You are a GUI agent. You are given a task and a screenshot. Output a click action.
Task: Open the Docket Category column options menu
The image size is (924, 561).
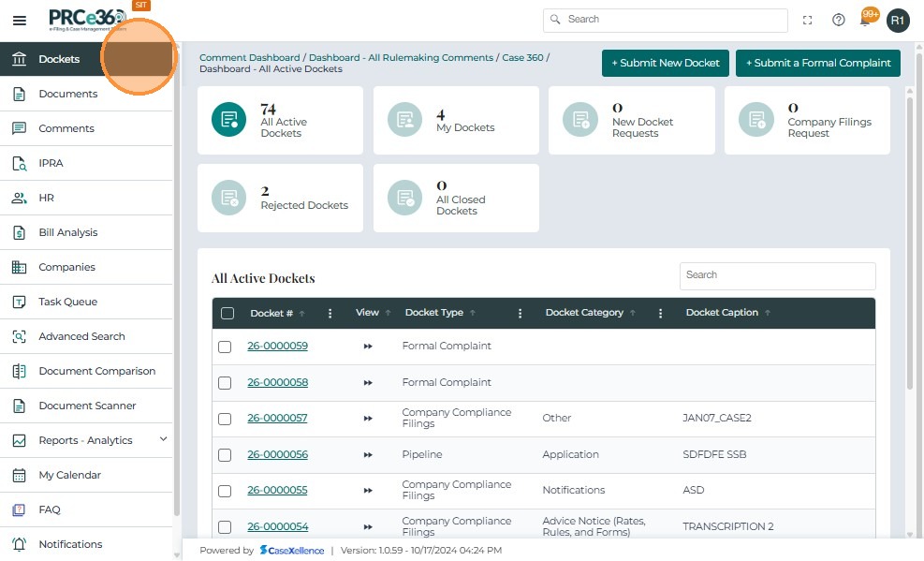660,314
